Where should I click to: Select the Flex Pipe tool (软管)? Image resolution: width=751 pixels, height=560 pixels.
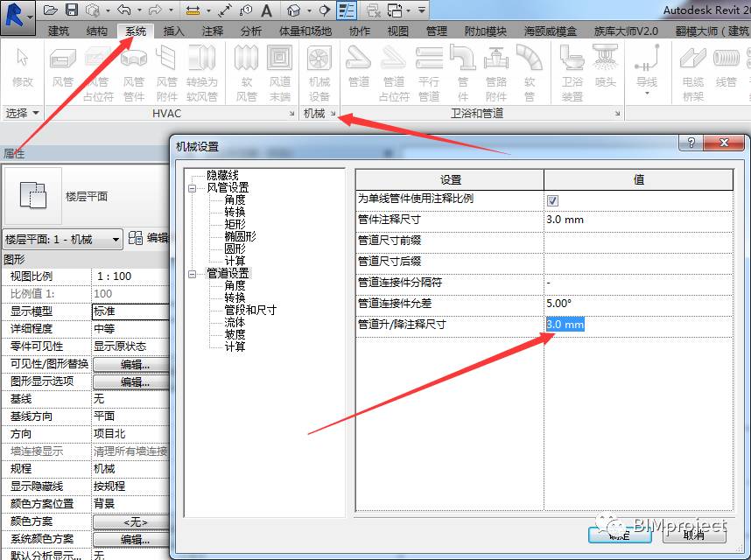tap(530, 73)
